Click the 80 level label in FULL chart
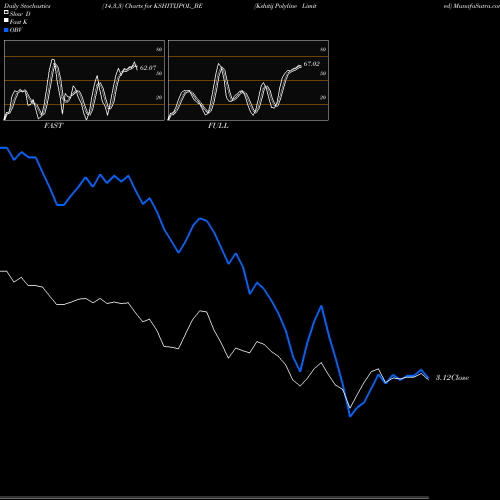This screenshot has width=500, height=500. pos(323,49)
